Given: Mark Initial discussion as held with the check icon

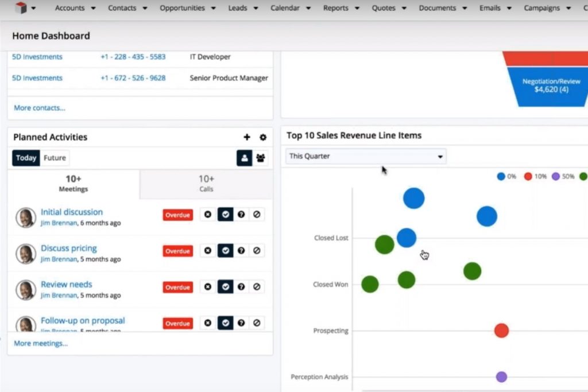Looking at the screenshot, I should pyautogui.click(x=226, y=214).
